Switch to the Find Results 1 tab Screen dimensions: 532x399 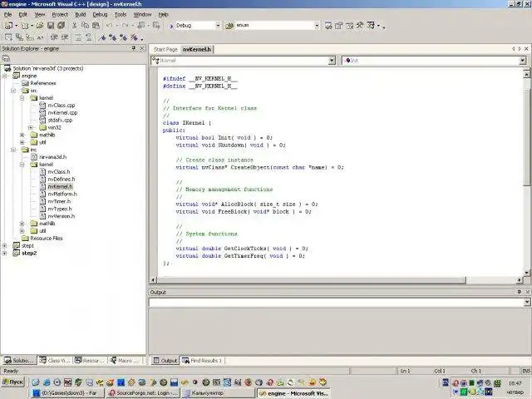202,360
